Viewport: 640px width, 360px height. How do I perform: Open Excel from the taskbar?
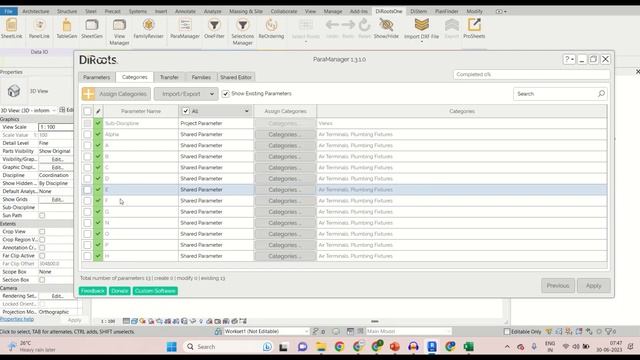click(469, 347)
